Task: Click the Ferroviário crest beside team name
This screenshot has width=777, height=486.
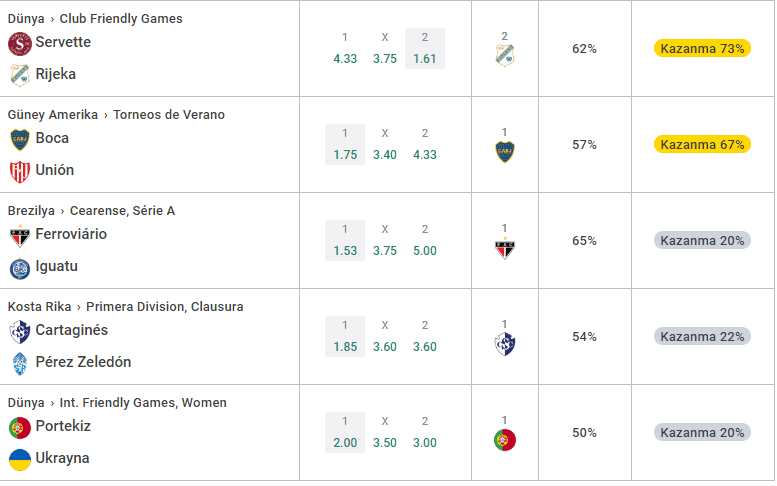Action: (20, 236)
